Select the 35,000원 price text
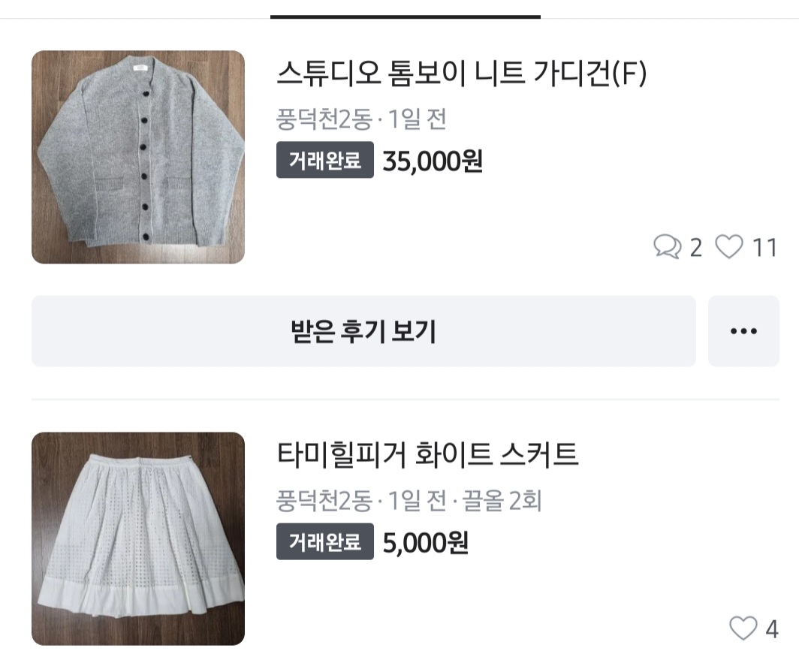 pos(433,161)
